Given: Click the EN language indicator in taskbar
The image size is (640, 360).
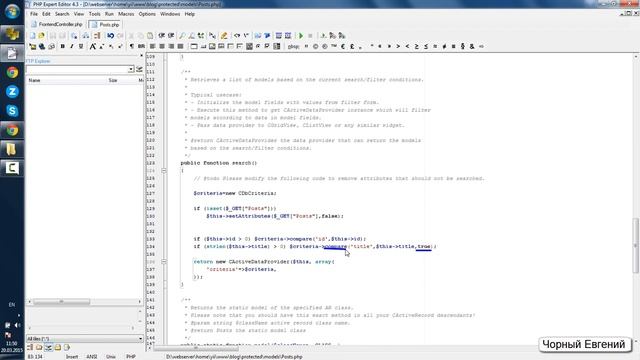Looking at the screenshot, I should 12,305.
